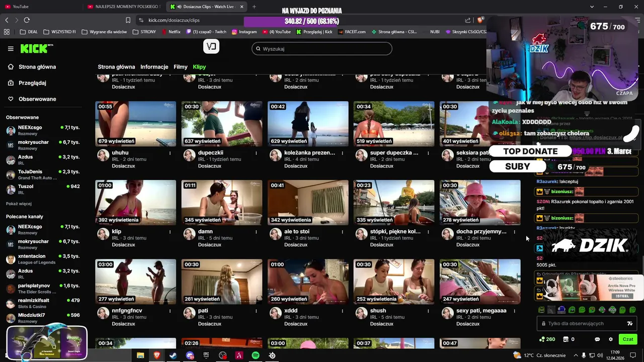Open File Explorer from the taskbar
644x362 pixels.
(140, 355)
